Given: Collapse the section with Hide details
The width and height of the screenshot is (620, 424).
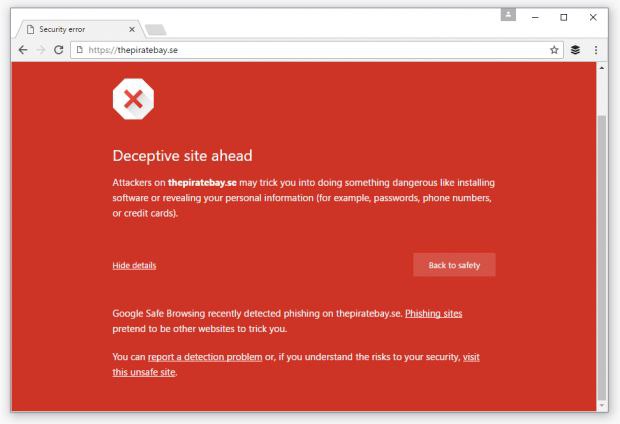Looking at the screenshot, I should point(134,265).
